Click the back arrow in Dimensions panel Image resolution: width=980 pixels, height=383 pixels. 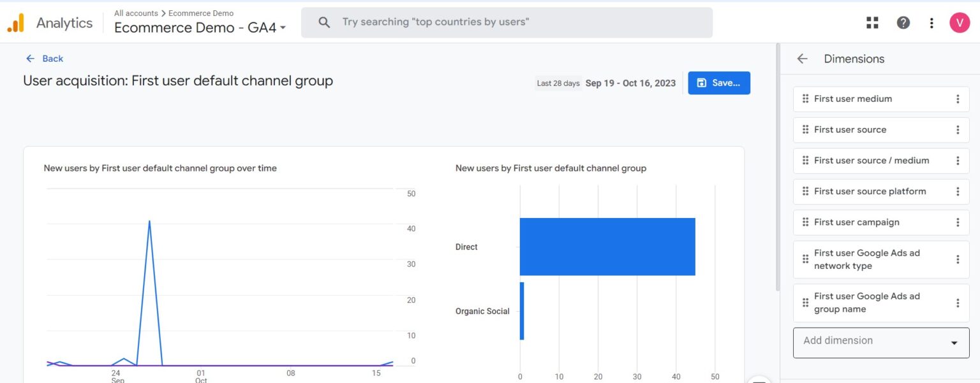point(802,59)
